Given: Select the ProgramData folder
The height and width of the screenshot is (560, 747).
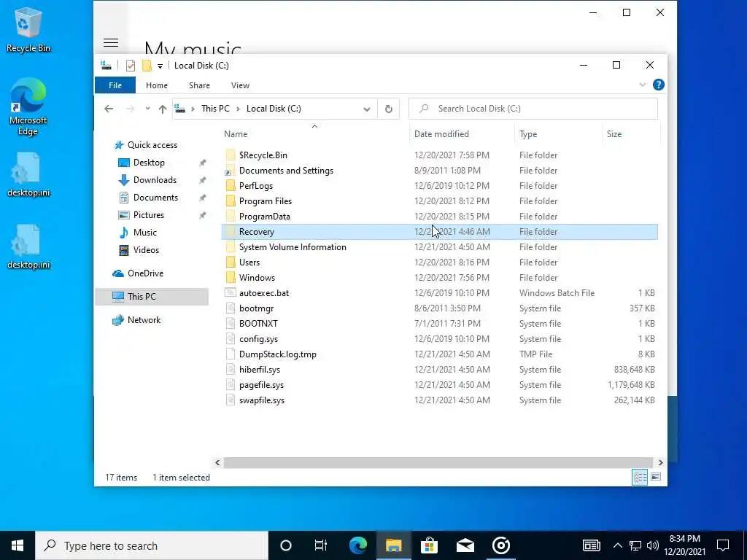Looking at the screenshot, I should click(264, 216).
